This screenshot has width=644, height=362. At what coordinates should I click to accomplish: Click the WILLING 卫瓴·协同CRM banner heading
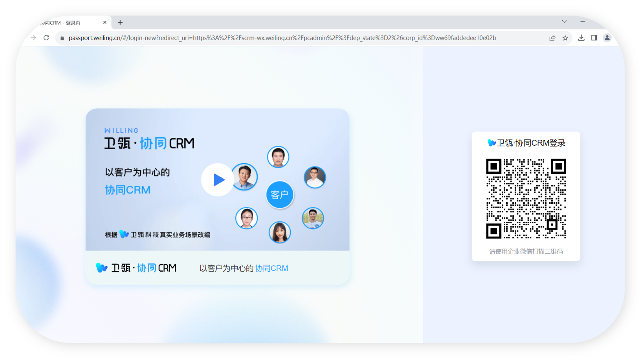click(x=149, y=139)
